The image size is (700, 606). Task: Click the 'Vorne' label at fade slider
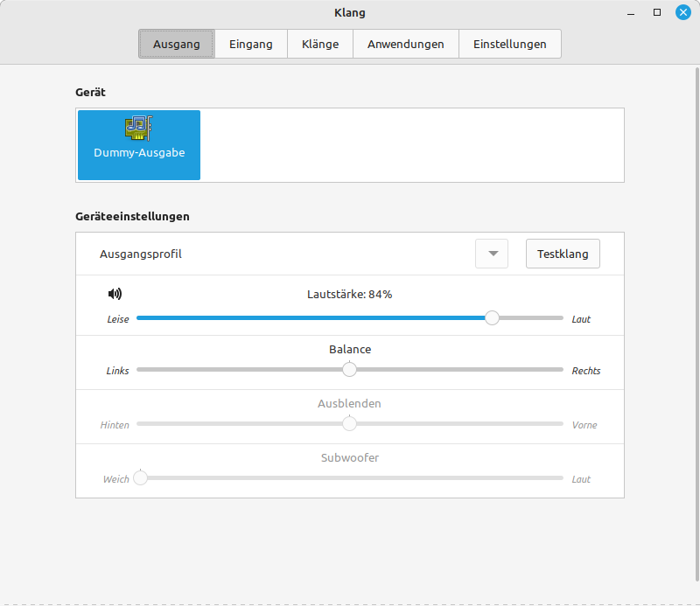click(x=584, y=425)
